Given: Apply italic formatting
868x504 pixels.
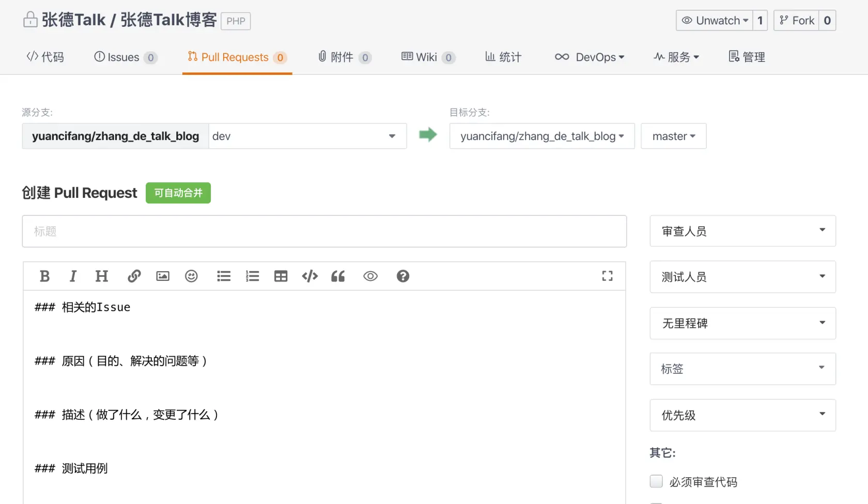Looking at the screenshot, I should (x=73, y=276).
